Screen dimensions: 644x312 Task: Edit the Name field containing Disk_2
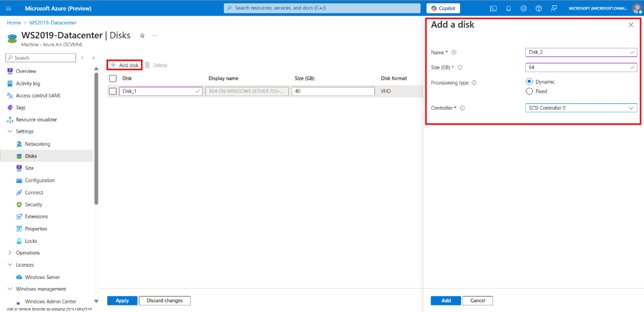click(x=581, y=53)
